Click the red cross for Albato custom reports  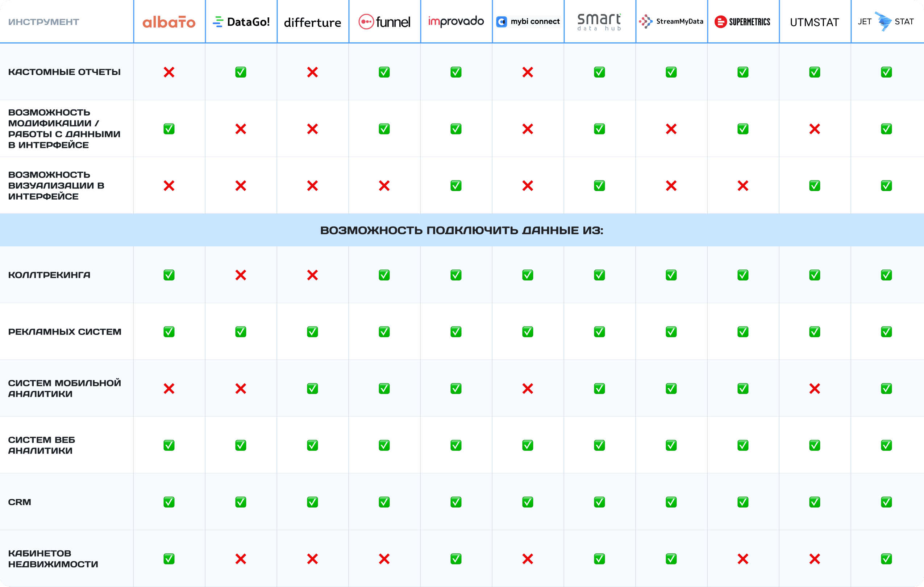click(169, 72)
